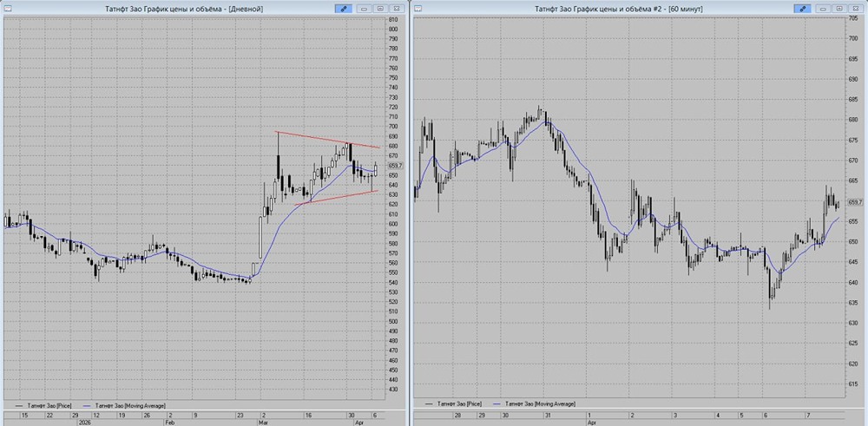Click the 705 price axis label on the 60-minute chart
Image resolution: width=868 pixels, height=426 pixels.
pyautogui.click(x=852, y=17)
